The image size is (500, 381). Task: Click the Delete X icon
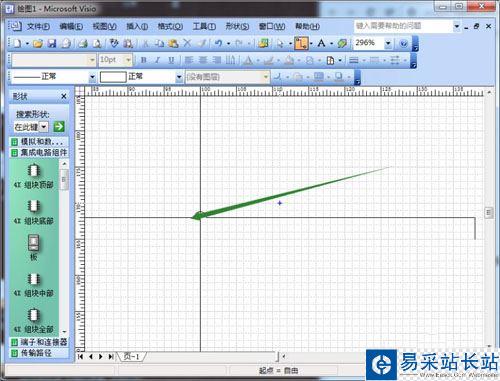tap(187, 43)
